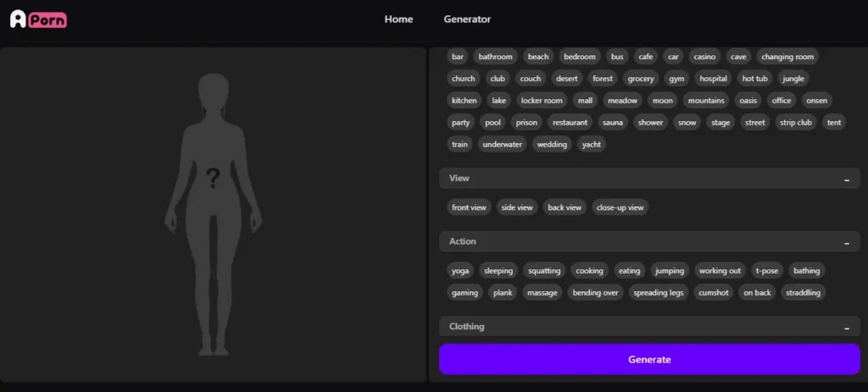The height and width of the screenshot is (392, 868).
Task: Choose the "casino" tag
Action: (x=704, y=57)
